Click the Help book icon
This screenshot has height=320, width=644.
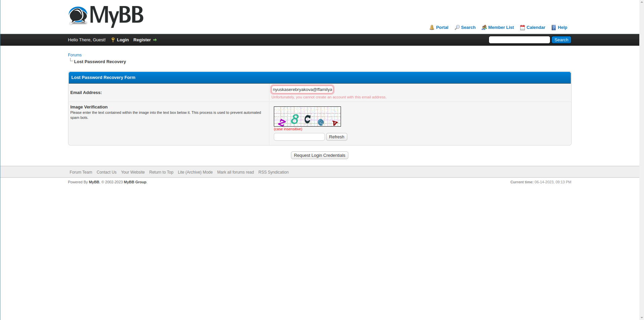tap(554, 28)
